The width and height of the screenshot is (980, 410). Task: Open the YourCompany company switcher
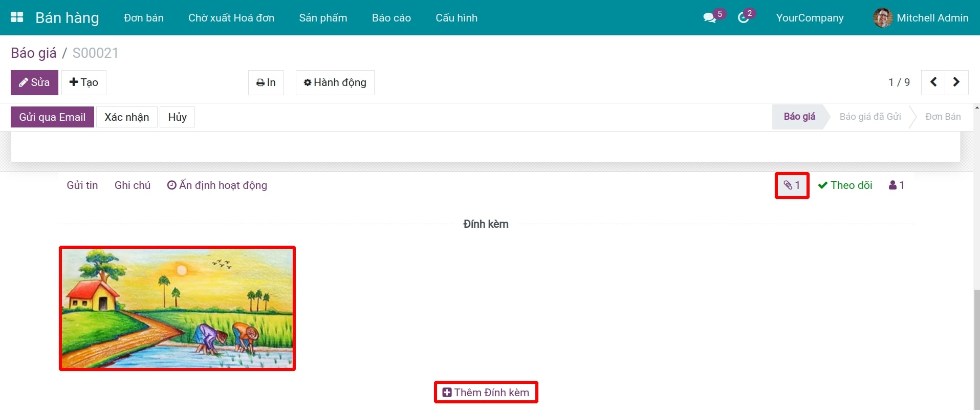(810, 18)
